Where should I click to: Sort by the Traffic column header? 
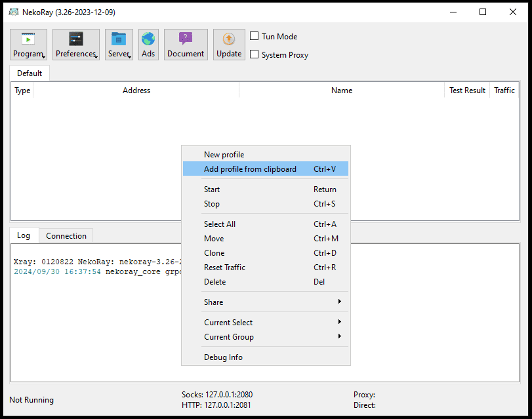pyautogui.click(x=504, y=90)
